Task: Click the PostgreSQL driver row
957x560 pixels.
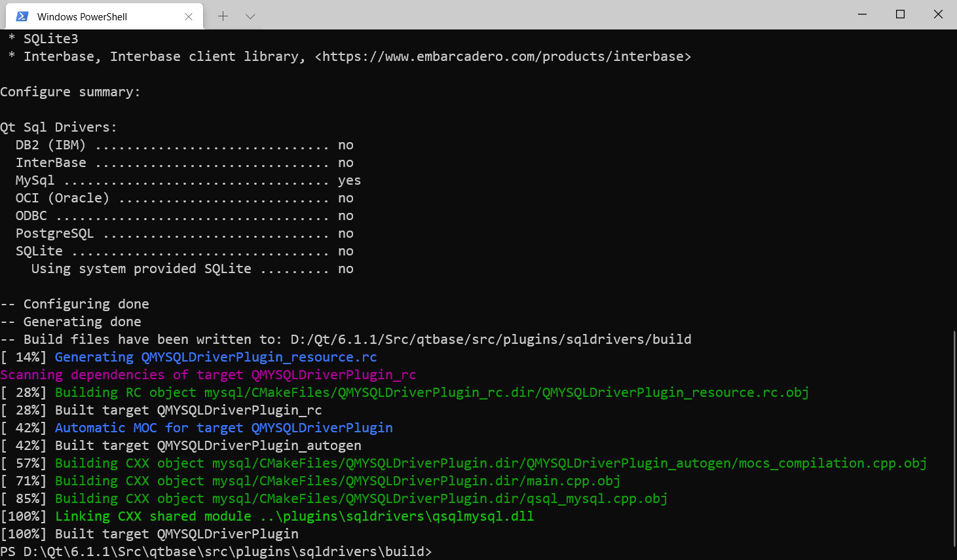Action: pyautogui.click(x=185, y=233)
